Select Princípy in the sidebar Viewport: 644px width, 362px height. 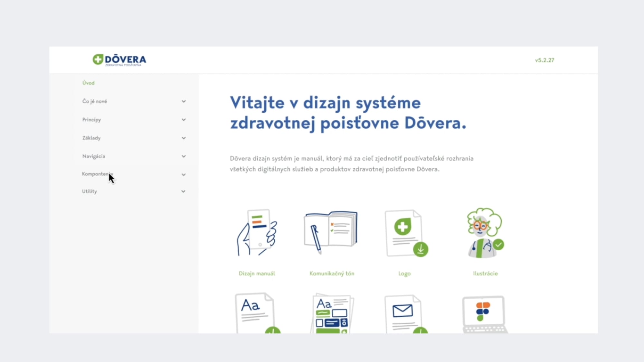pos(91,120)
